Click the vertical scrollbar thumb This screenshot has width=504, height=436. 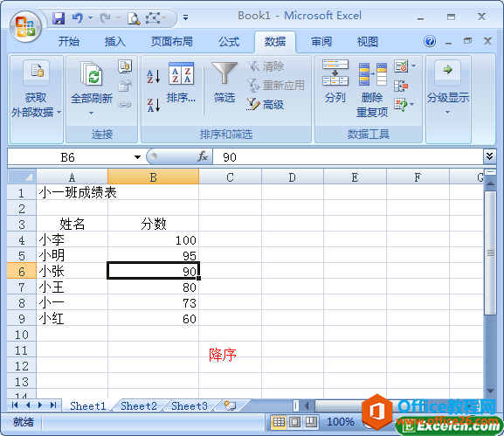[491, 253]
